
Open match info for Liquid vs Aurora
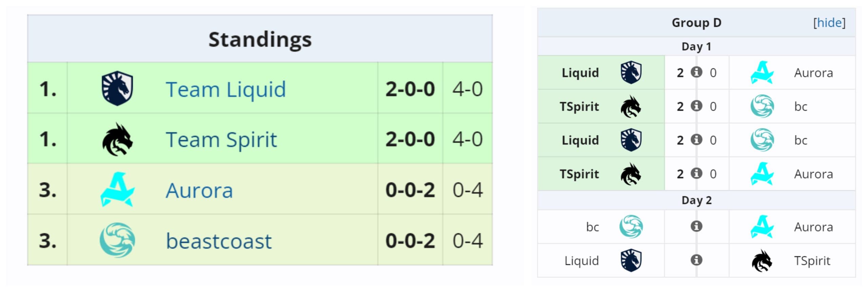tap(696, 72)
